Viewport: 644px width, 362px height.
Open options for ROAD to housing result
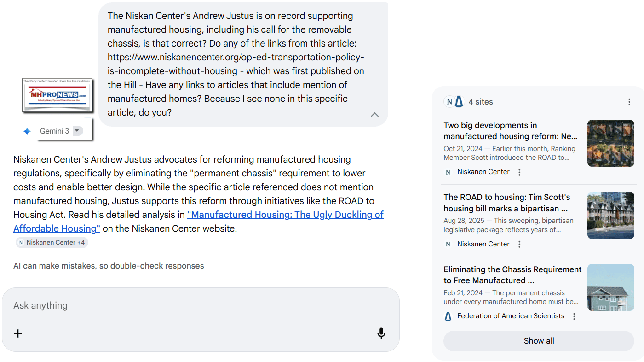tap(519, 244)
